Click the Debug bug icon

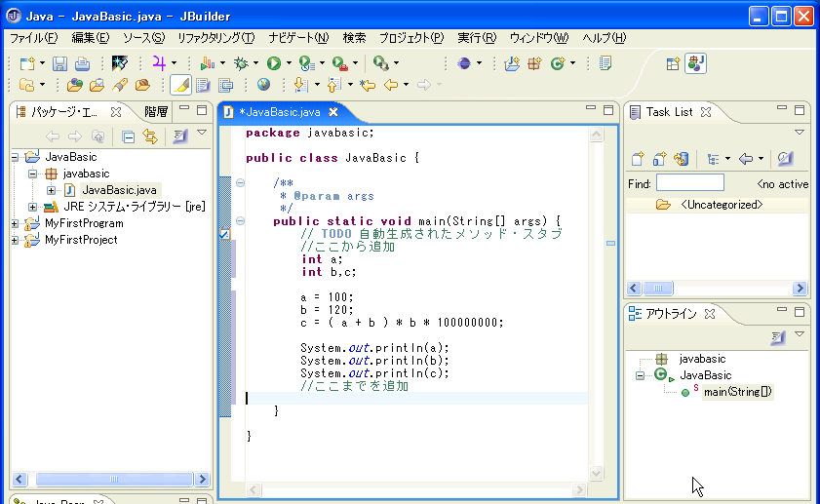(x=241, y=63)
